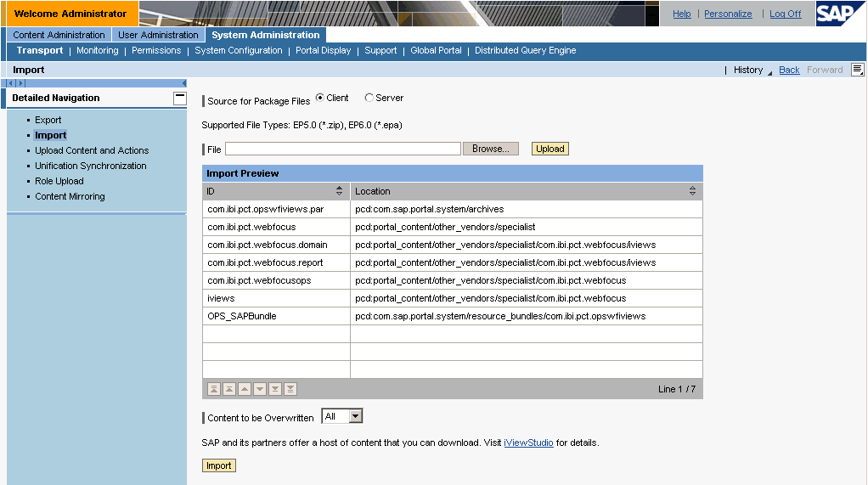Sort the ID column
This screenshot has height=485, width=868.
pos(340,191)
